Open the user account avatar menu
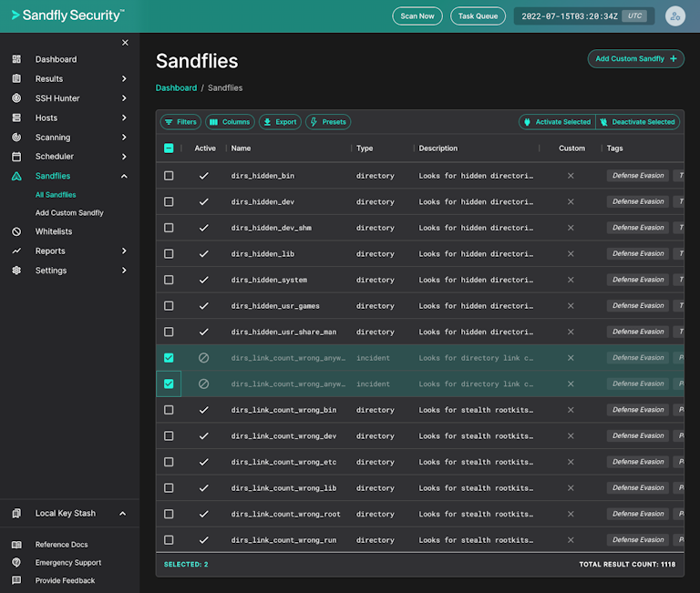 tap(675, 16)
